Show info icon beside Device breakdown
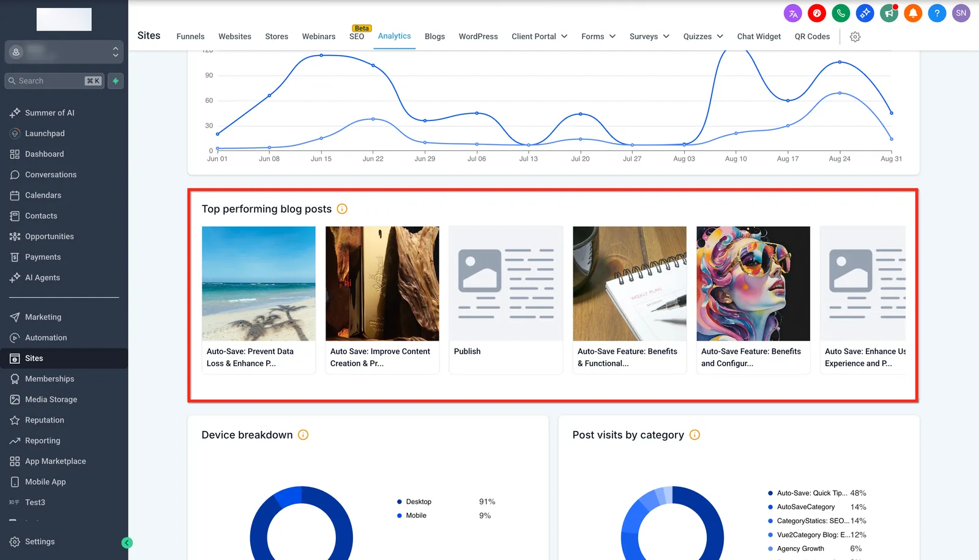Viewport: 979px width, 560px height. pos(303,435)
